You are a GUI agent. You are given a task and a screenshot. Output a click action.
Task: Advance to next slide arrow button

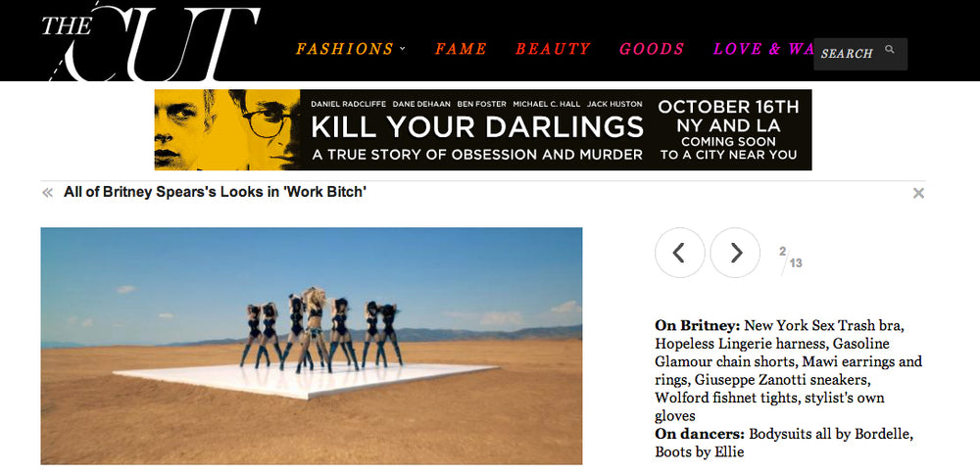(736, 253)
